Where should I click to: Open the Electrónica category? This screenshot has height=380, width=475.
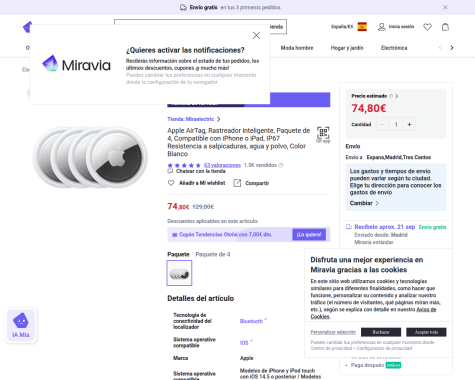[394, 48]
